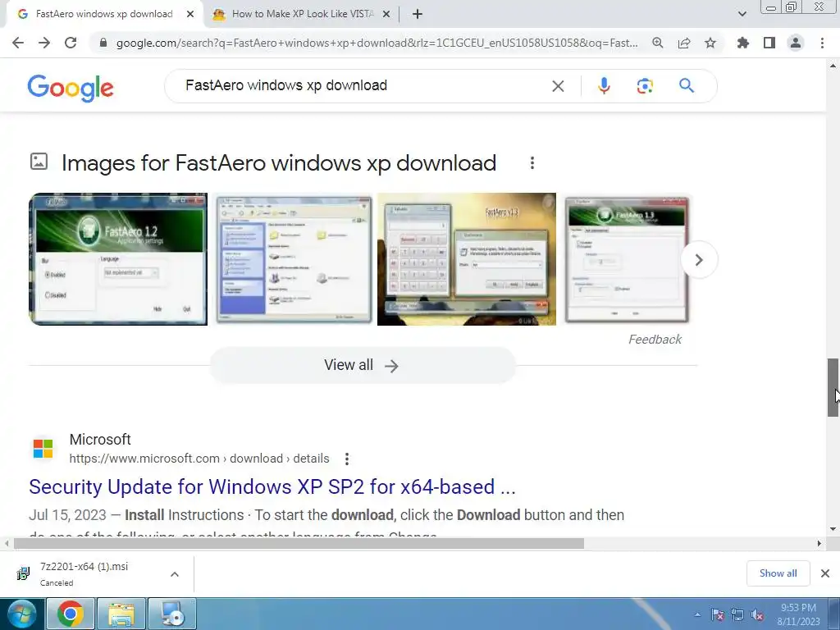
Task: Click the vertical scrollbar up arrow
Action: 833,66
